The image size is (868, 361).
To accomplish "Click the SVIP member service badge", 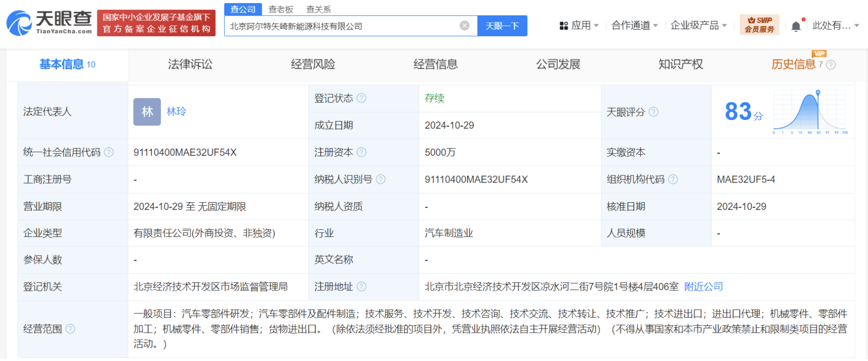I will pos(759,25).
